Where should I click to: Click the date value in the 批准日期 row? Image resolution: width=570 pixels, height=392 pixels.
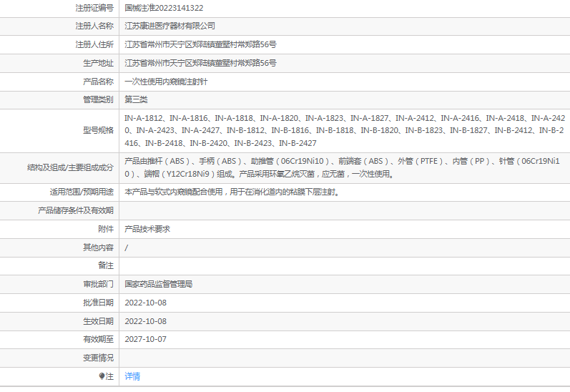pyautogui.click(x=145, y=303)
